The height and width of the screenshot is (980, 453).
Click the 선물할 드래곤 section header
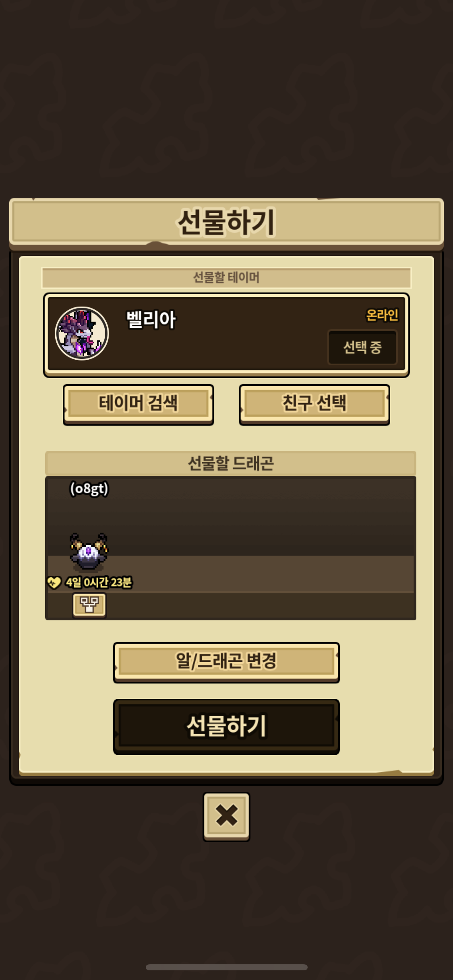tap(231, 463)
